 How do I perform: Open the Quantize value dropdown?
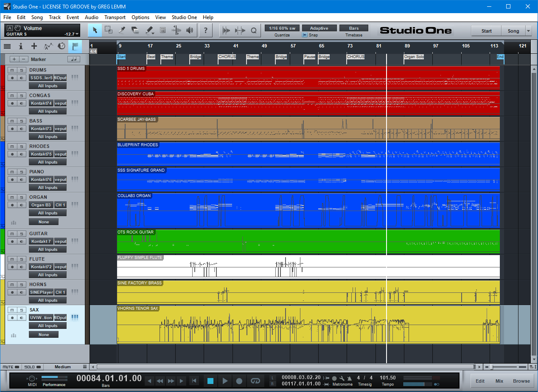click(x=282, y=28)
